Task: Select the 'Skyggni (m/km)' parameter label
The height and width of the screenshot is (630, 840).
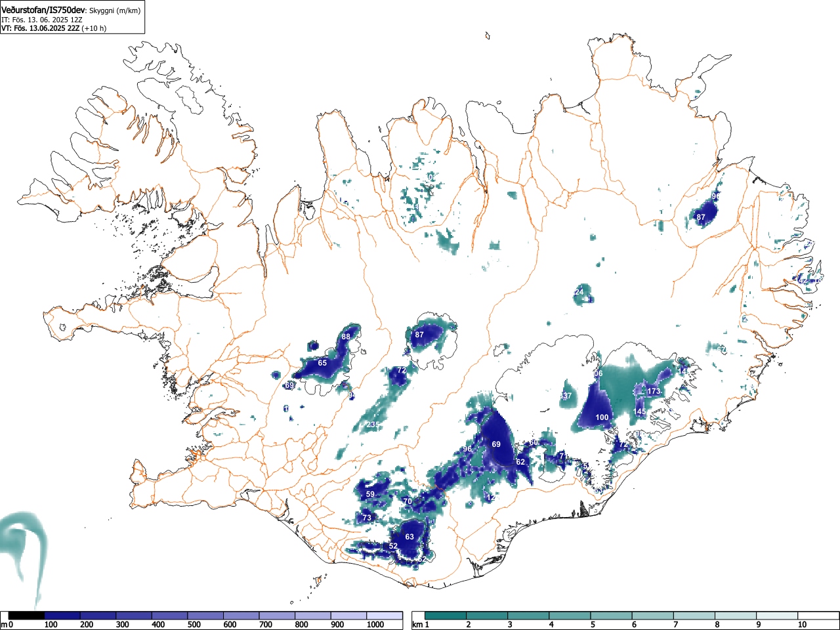Action: 115,10
